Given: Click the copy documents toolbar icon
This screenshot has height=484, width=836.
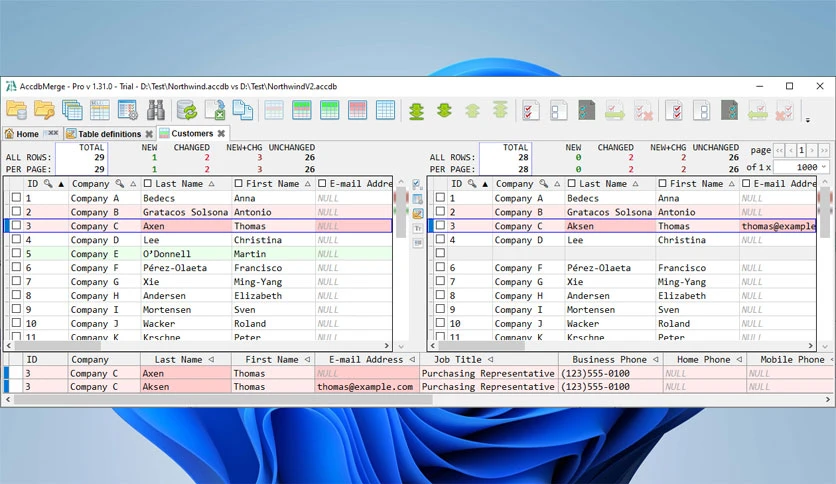Looking at the screenshot, I should point(243,110).
